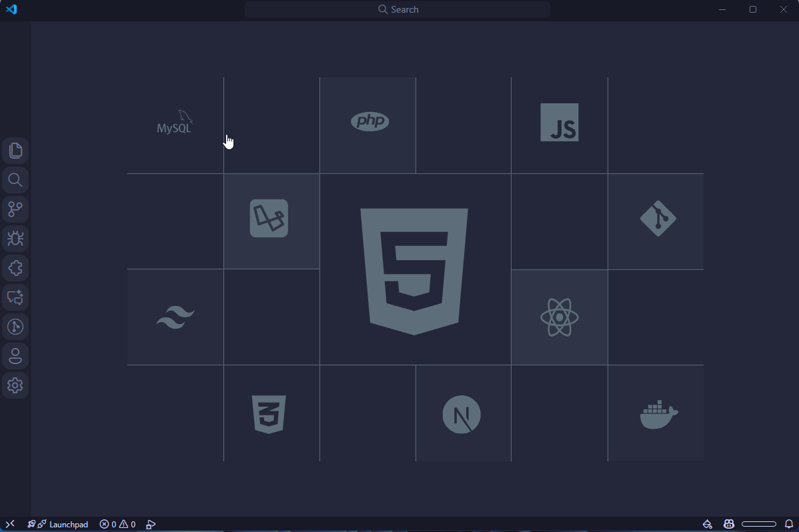
Task: Open the Search view
Action: [x=15, y=179]
